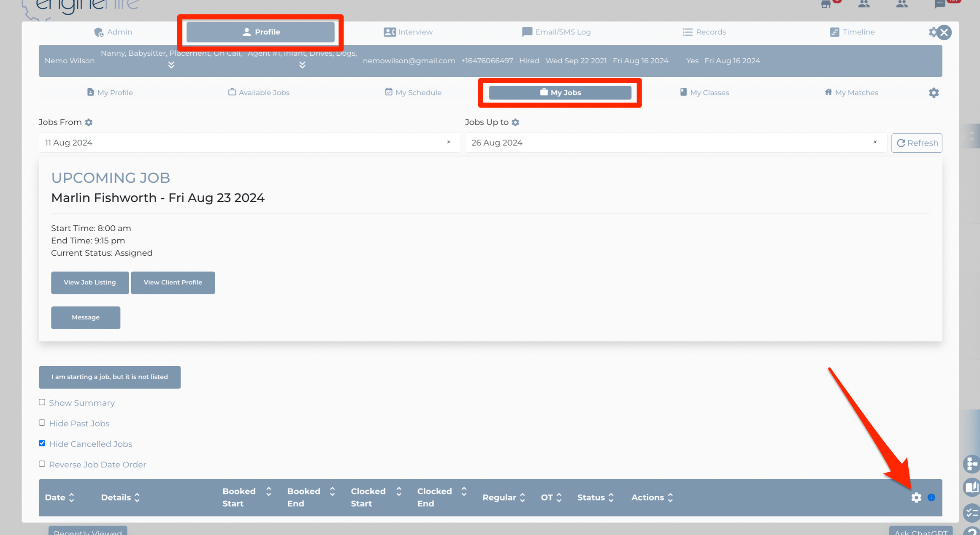This screenshot has height=535, width=980.
Task: Open the My Schedule tab
Action: 413,92
